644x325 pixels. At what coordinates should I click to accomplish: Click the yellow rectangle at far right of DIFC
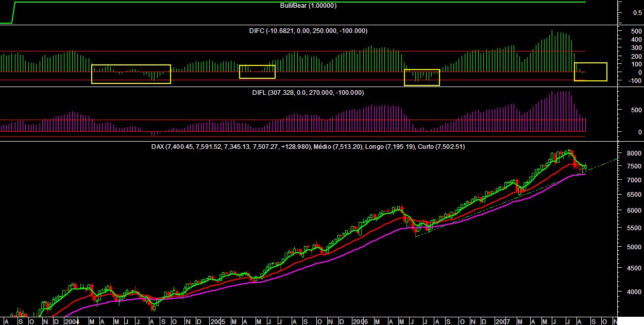click(x=591, y=72)
